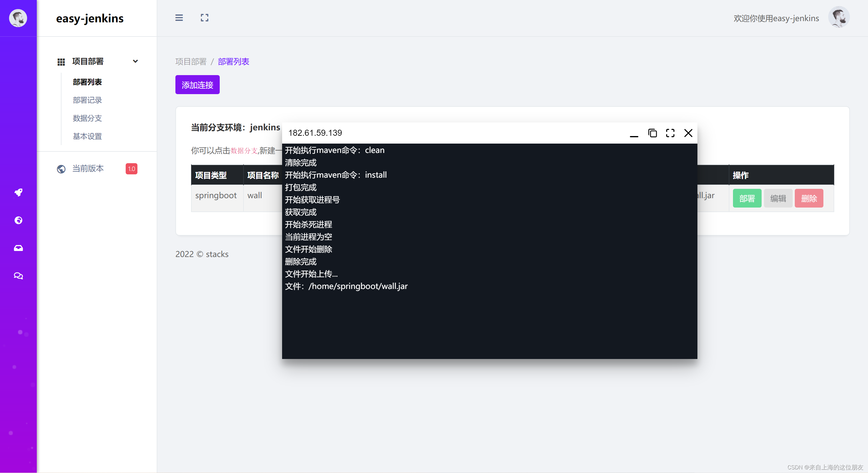Viewport: 868px width, 473px height.
Task: Open the user avatar in the top-right header
Action: [839, 17]
